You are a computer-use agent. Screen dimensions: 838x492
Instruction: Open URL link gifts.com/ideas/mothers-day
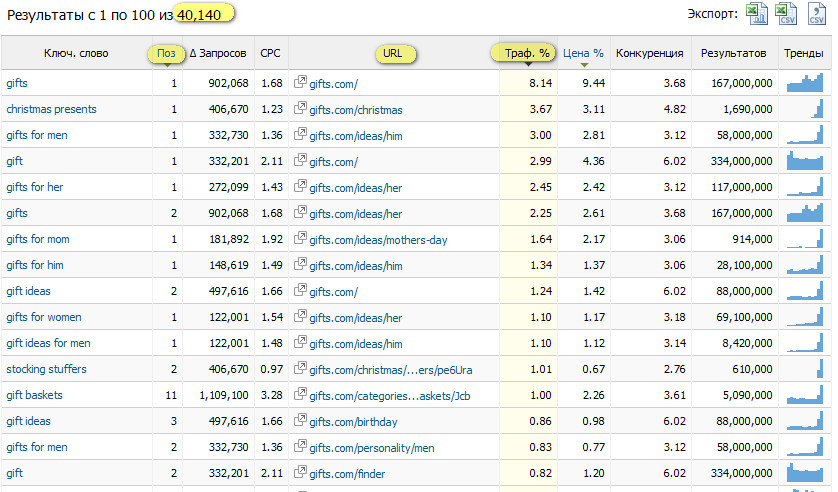[x=378, y=240]
